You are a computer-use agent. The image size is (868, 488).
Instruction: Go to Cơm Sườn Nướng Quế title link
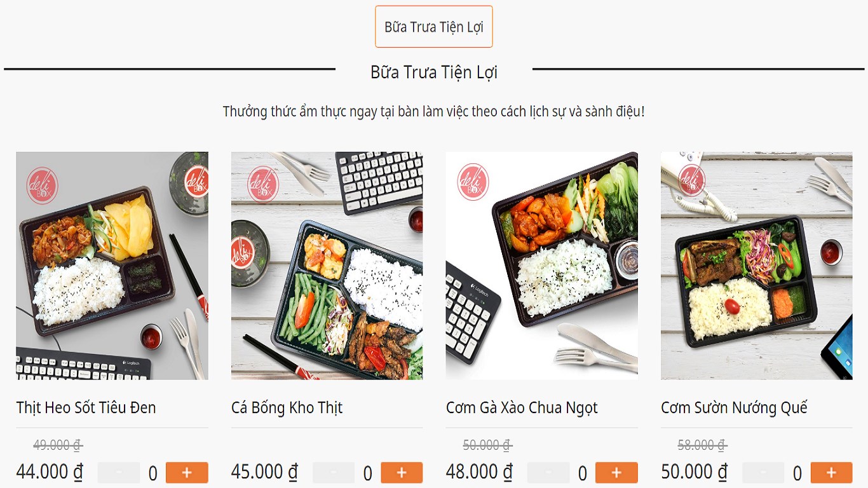734,407
